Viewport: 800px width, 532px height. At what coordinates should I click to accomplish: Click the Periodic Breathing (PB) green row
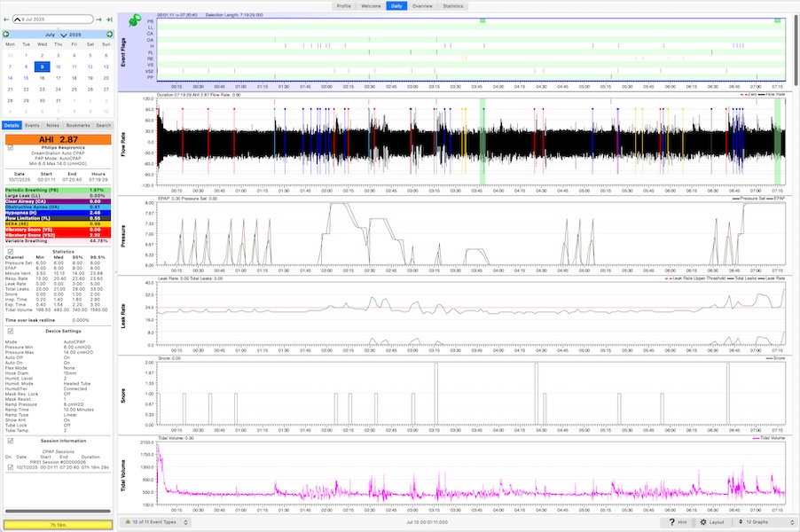(59, 190)
